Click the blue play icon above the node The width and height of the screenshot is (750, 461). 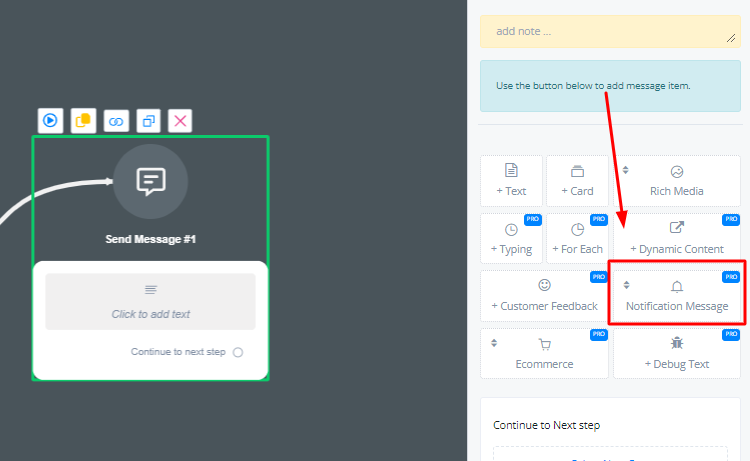pyautogui.click(x=50, y=121)
